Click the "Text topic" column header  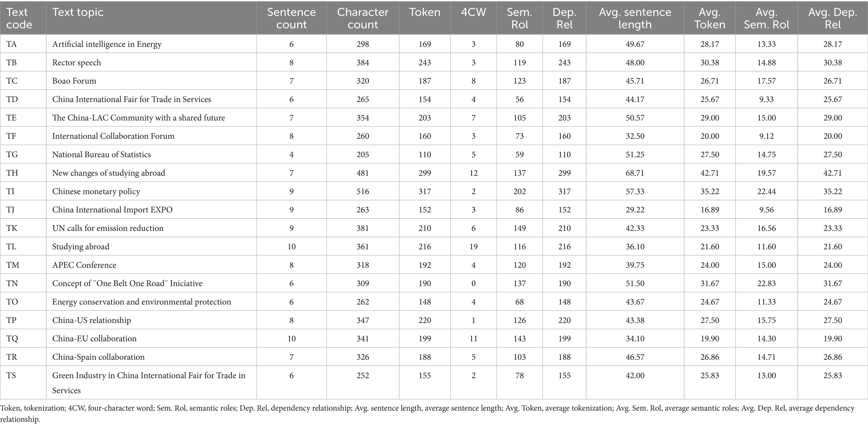coord(78,13)
